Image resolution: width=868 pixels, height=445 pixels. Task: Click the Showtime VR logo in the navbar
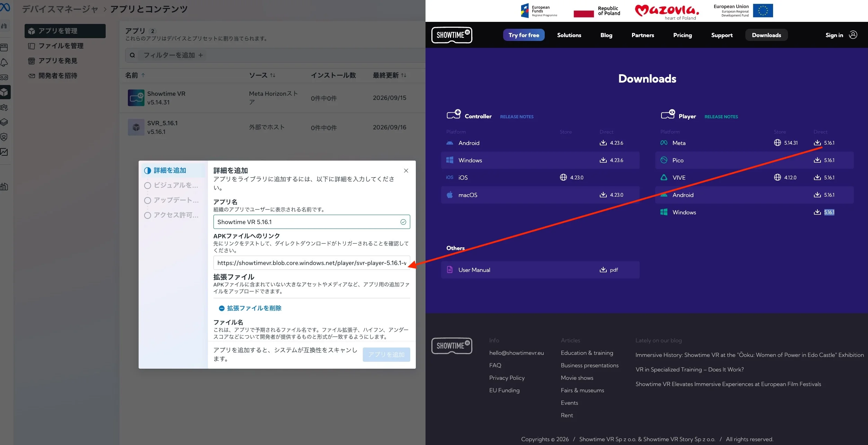click(x=451, y=35)
